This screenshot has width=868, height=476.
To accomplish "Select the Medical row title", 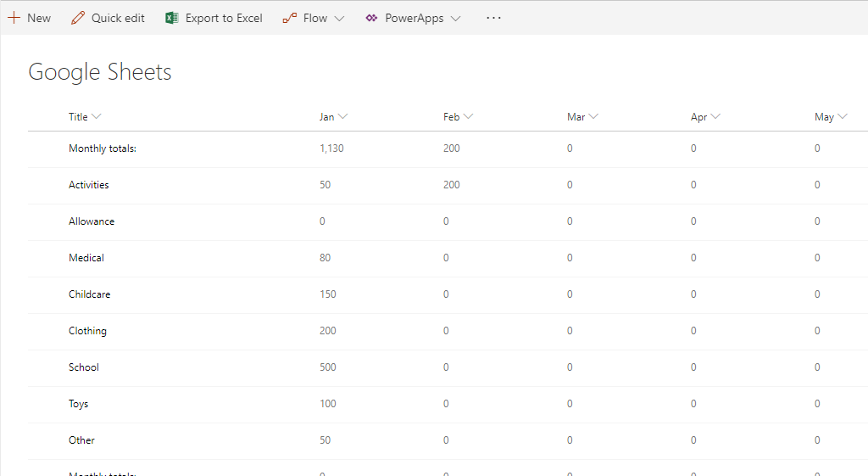I will point(86,258).
